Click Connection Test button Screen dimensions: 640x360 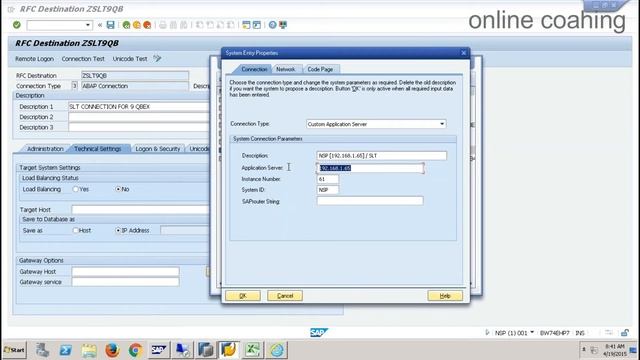pyautogui.click(x=83, y=59)
